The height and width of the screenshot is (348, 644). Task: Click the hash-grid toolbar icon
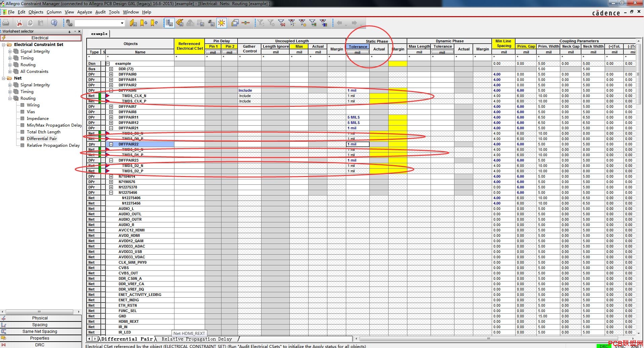click(x=211, y=23)
